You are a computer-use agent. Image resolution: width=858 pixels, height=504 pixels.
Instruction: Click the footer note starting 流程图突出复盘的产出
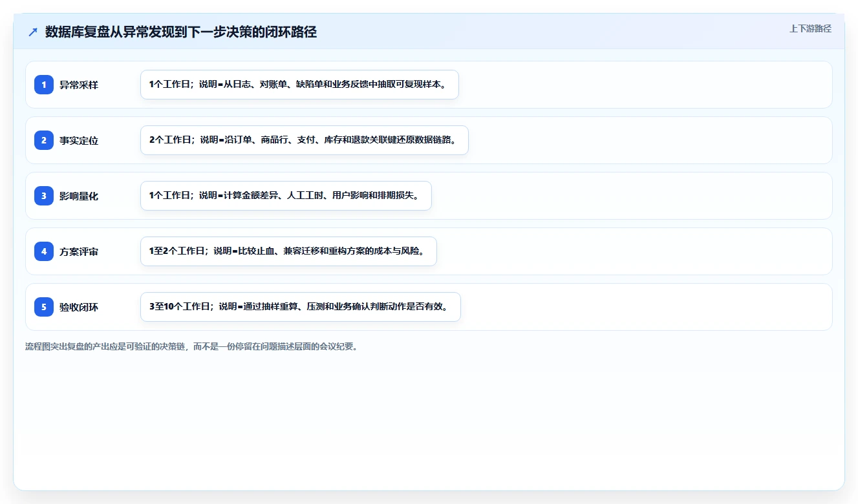pyautogui.click(x=191, y=346)
